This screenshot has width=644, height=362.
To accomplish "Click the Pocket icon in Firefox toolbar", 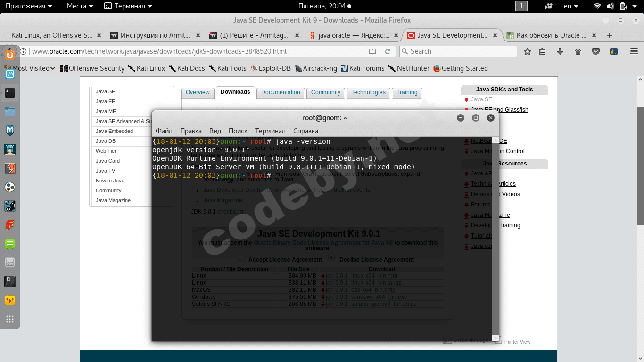I will tap(596, 51).
